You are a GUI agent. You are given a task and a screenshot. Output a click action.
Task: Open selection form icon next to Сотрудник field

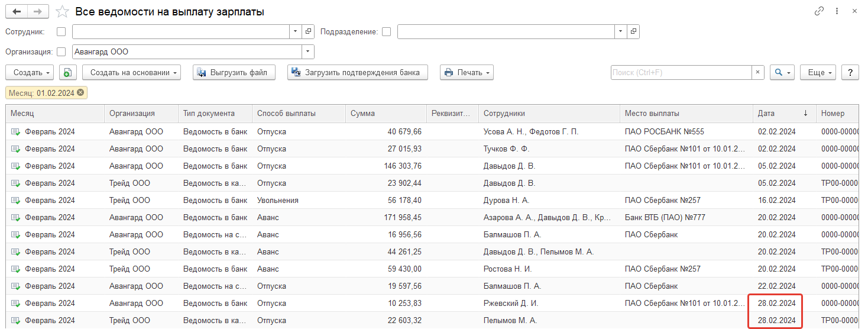(x=308, y=31)
